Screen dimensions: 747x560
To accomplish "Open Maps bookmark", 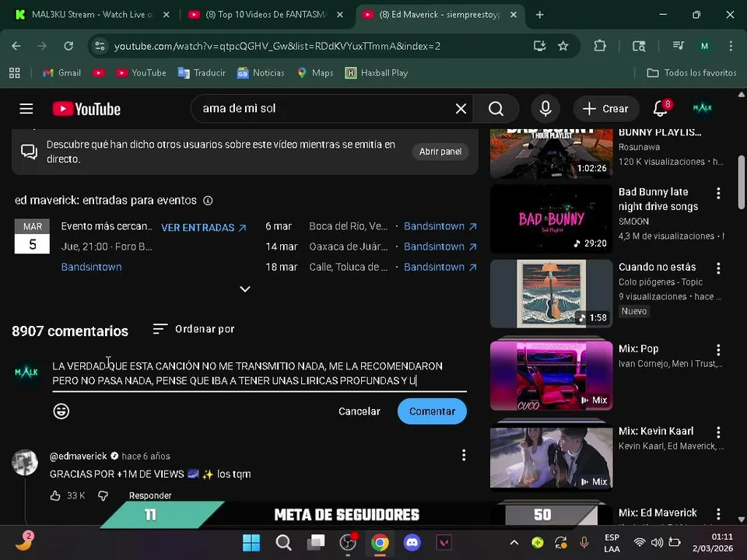I will 315,73.
